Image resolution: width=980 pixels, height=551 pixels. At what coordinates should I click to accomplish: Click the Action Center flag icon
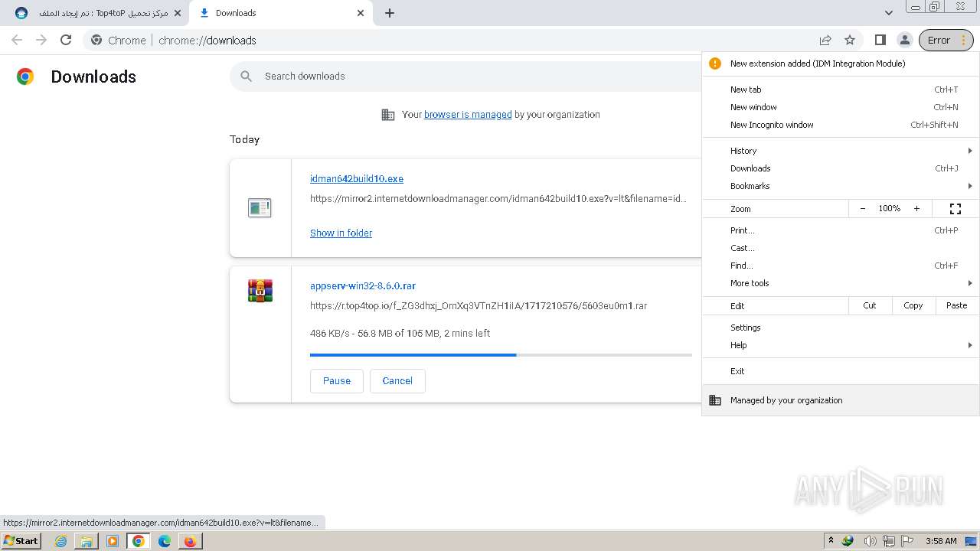pyautogui.click(x=908, y=541)
